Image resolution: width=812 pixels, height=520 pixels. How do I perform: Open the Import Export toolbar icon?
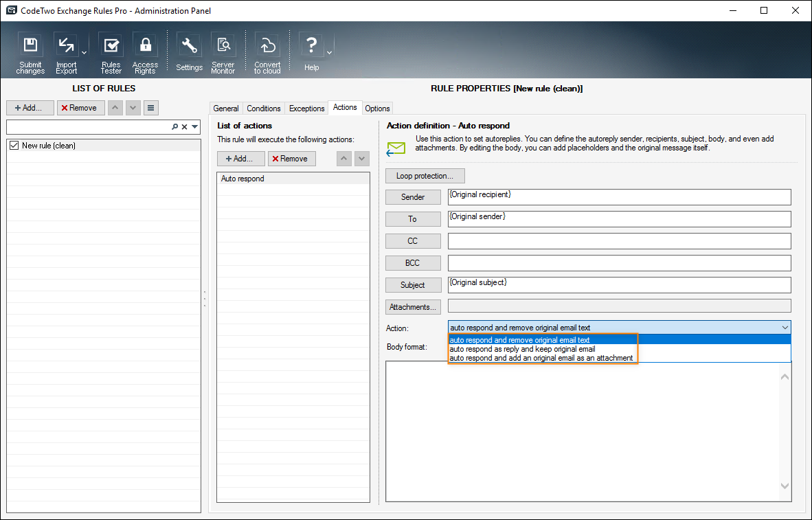66,54
